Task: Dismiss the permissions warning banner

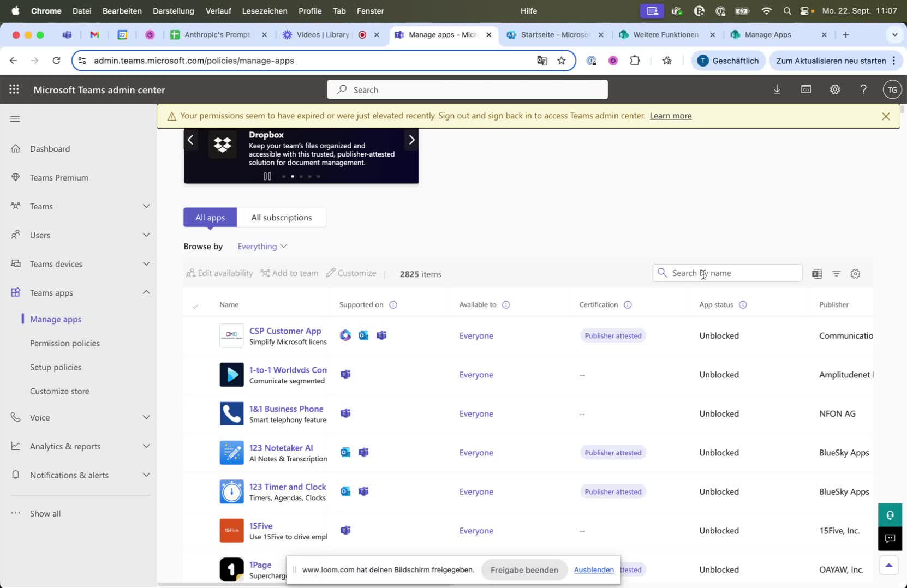Action: 886,116
